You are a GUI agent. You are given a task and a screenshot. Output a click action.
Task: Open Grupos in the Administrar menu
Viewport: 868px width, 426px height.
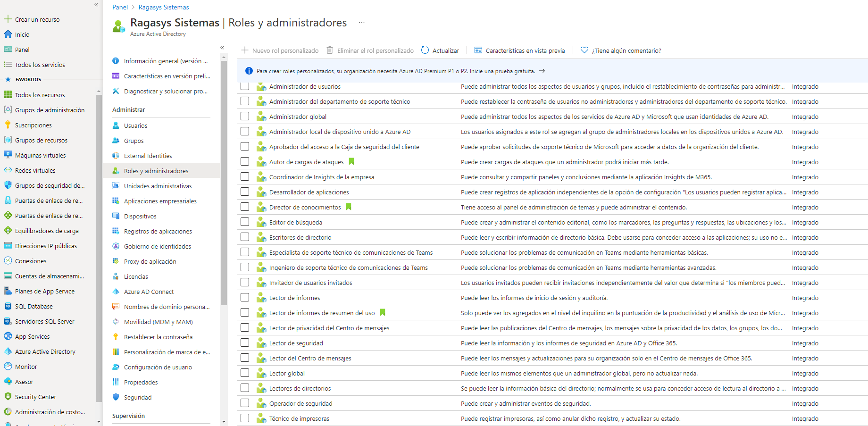coord(134,141)
